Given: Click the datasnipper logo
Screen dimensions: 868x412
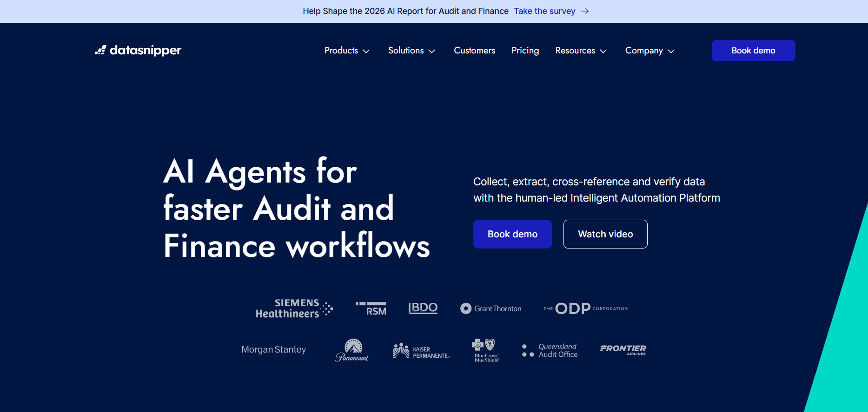Looking at the screenshot, I should pyautogui.click(x=138, y=50).
